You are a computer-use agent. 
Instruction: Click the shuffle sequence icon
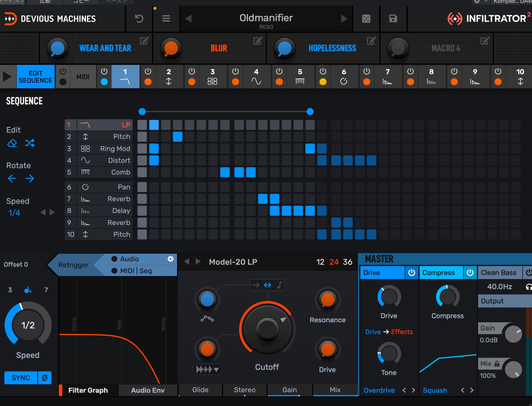point(30,143)
